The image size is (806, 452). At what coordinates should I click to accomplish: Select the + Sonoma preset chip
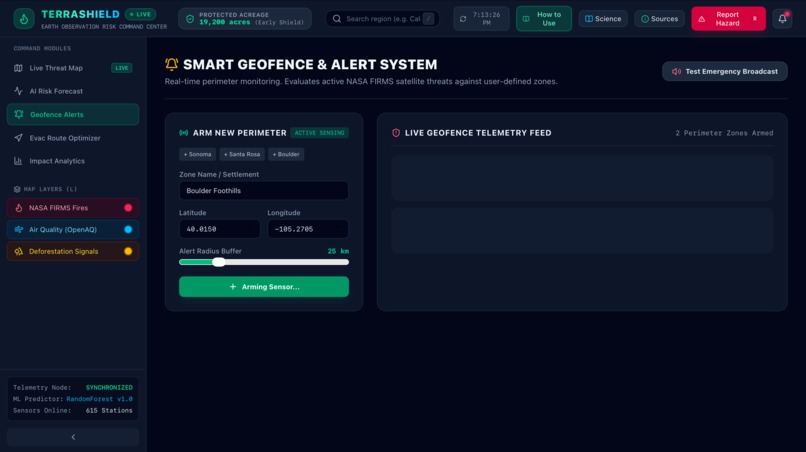197,154
